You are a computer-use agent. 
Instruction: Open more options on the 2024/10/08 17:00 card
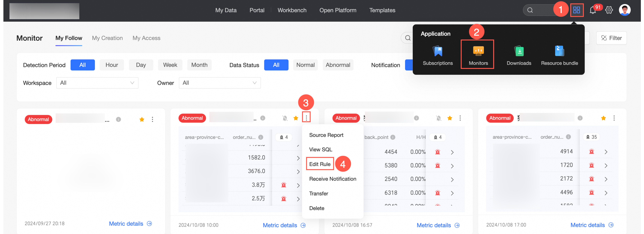coord(614,118)
